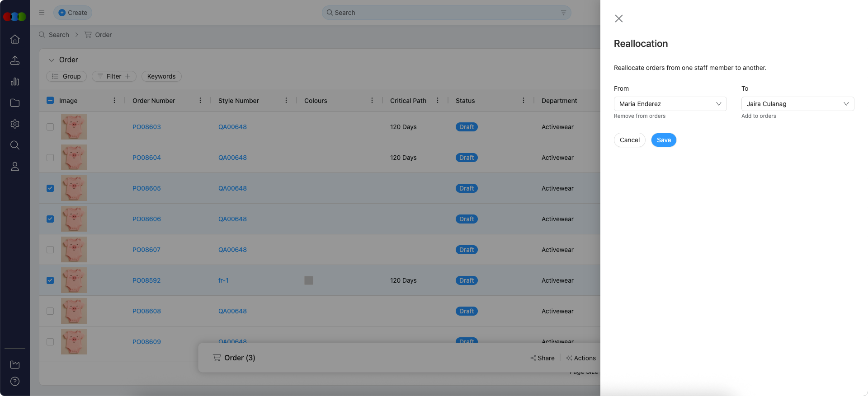Uncheck the PO08605 order checkbox
868x396 pixels.
50,188
